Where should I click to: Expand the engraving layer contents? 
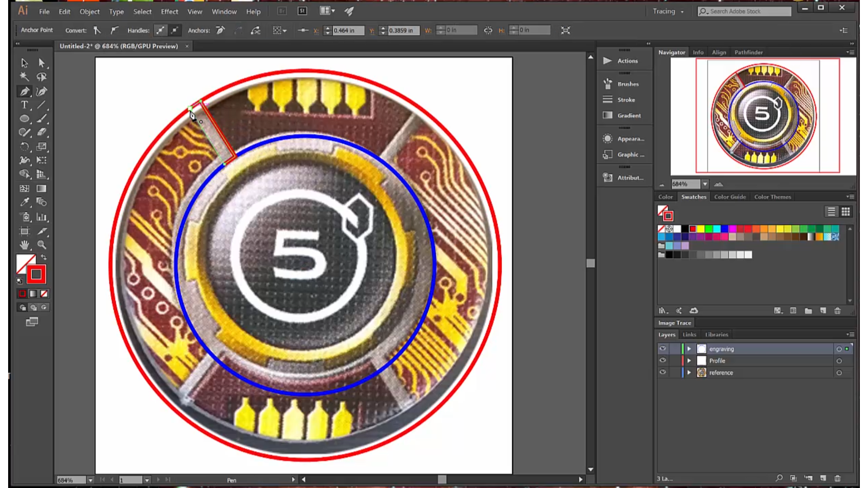point(689,348)
